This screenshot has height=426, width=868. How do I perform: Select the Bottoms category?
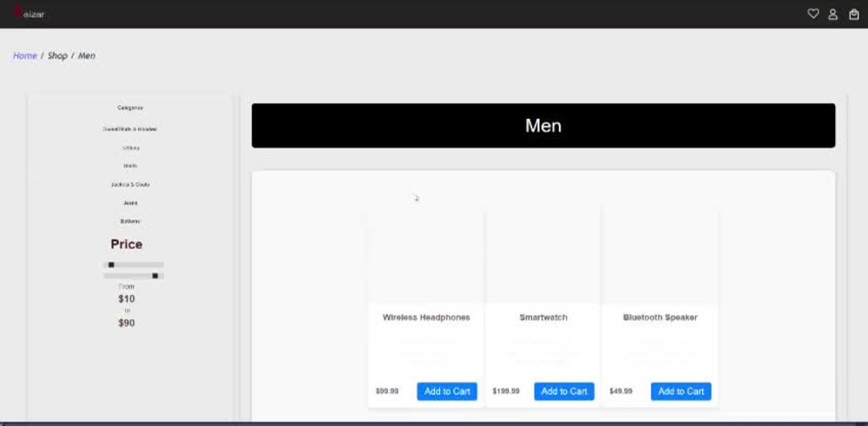click(130, 221)
